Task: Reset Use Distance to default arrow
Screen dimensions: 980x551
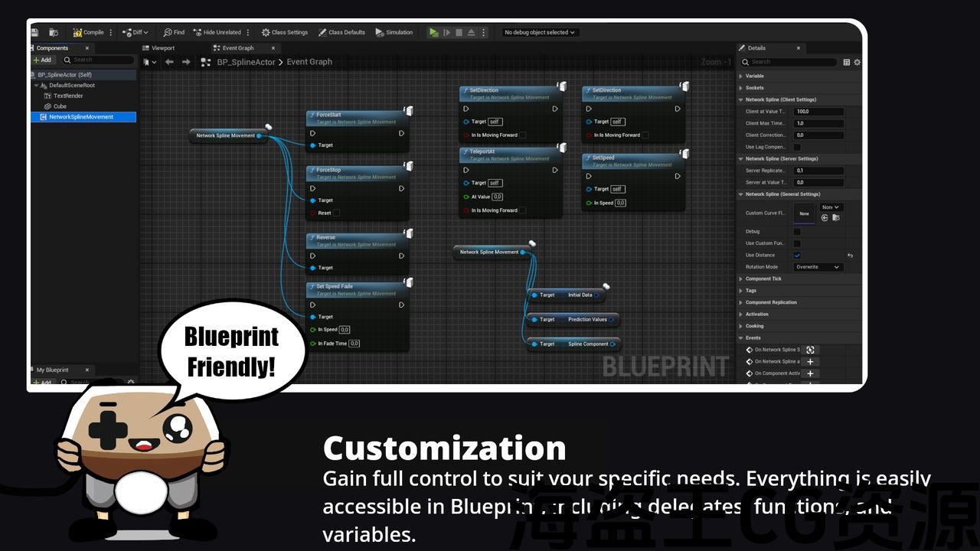Action: tap(850, 256)
